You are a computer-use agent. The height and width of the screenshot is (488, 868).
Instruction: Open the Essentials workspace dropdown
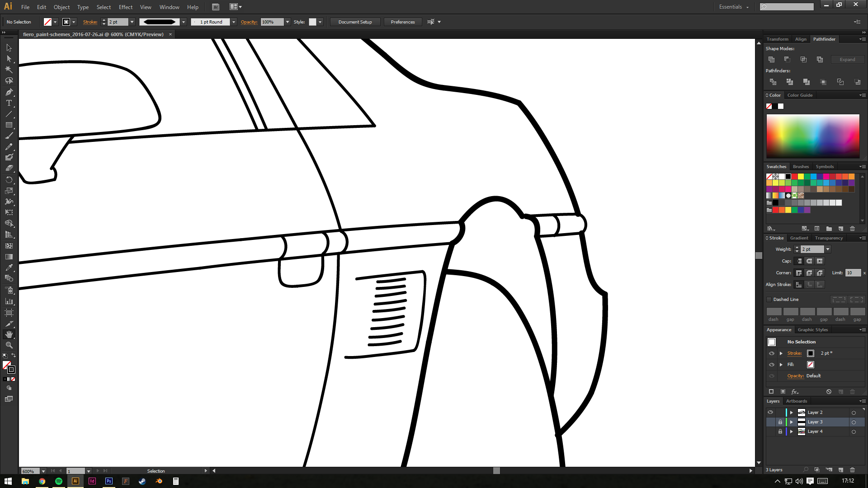[734, 7]
